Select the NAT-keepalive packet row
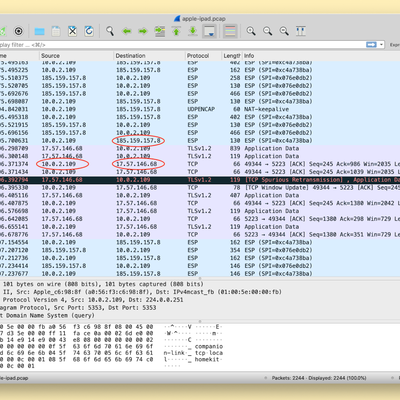The height and width of the screenshot is (400, 400). pyautogui.click(x=200, y=109)
